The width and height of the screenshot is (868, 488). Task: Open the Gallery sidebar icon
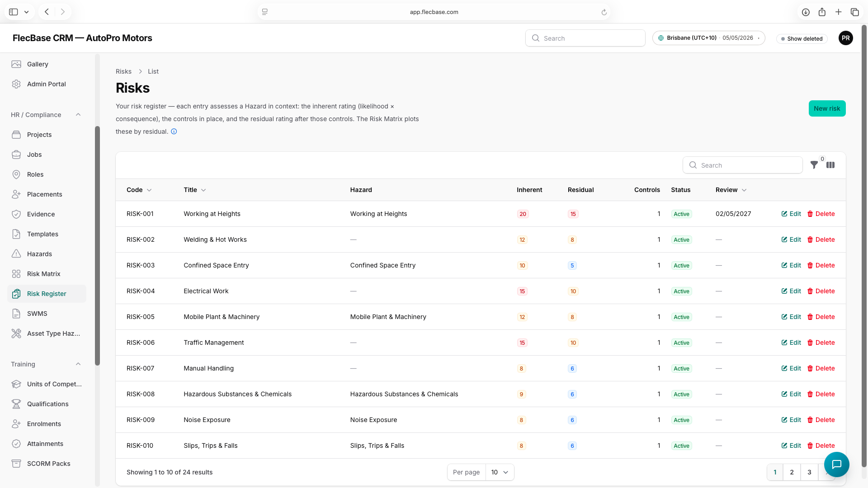click(x=16, y=64)
